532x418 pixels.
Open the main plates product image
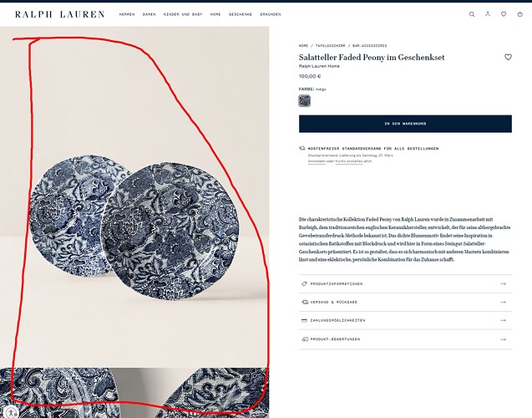click(134, 197)
